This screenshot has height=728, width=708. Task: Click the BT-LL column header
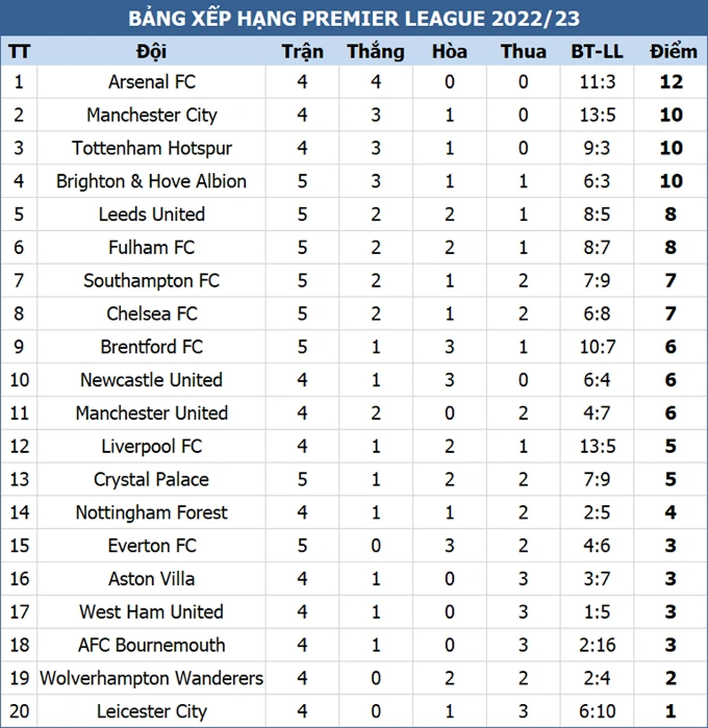click(x=597, y=52)
